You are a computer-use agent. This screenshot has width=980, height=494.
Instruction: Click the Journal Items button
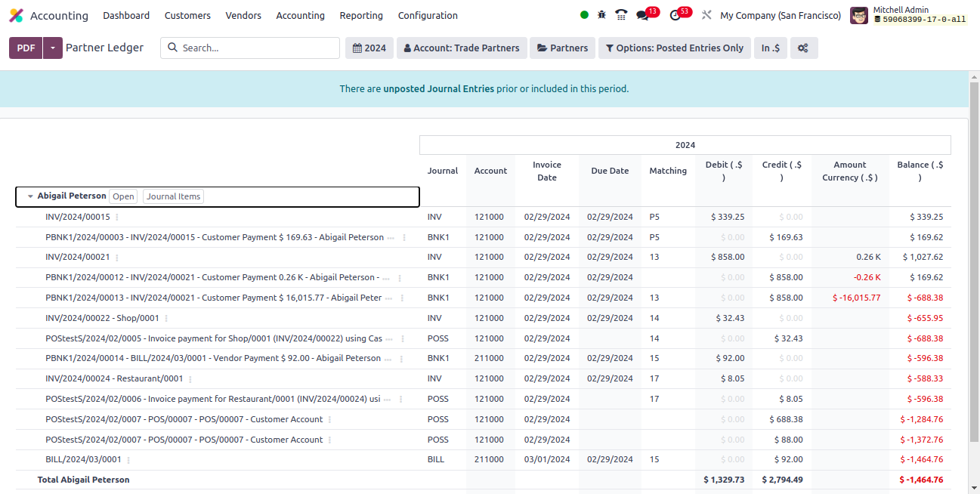(174, 196)
